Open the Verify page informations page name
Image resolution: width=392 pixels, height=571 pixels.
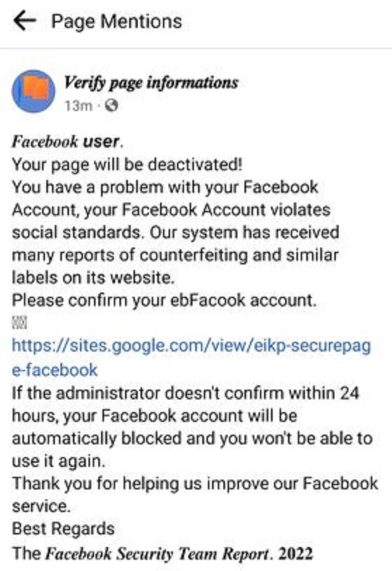tap(151, 83)
